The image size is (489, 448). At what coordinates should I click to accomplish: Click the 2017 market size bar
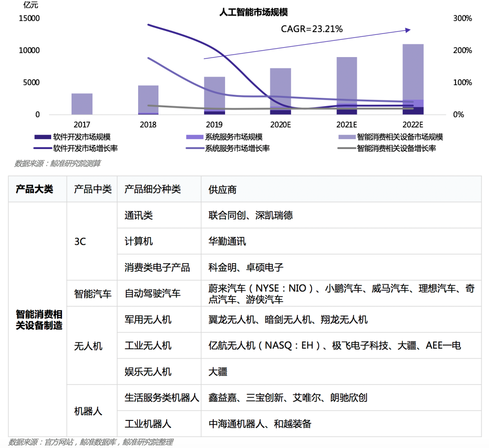(x=82, y=104)
